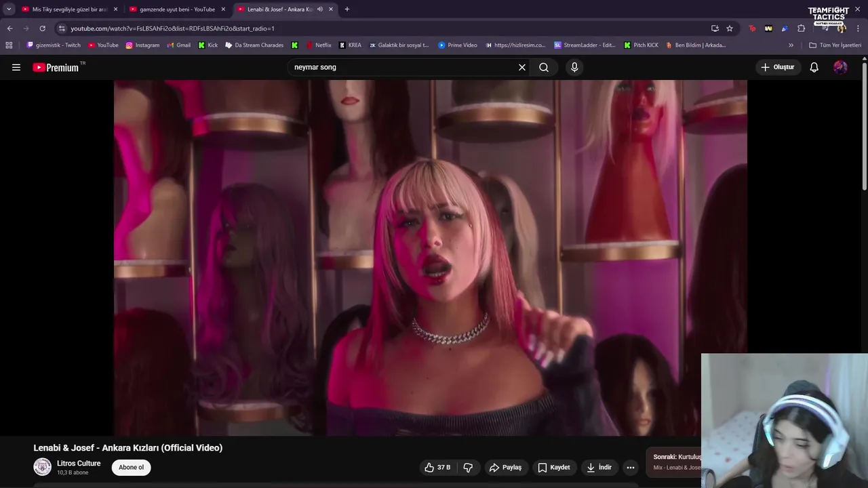Like the video with 37 B likes

[437, 468]
